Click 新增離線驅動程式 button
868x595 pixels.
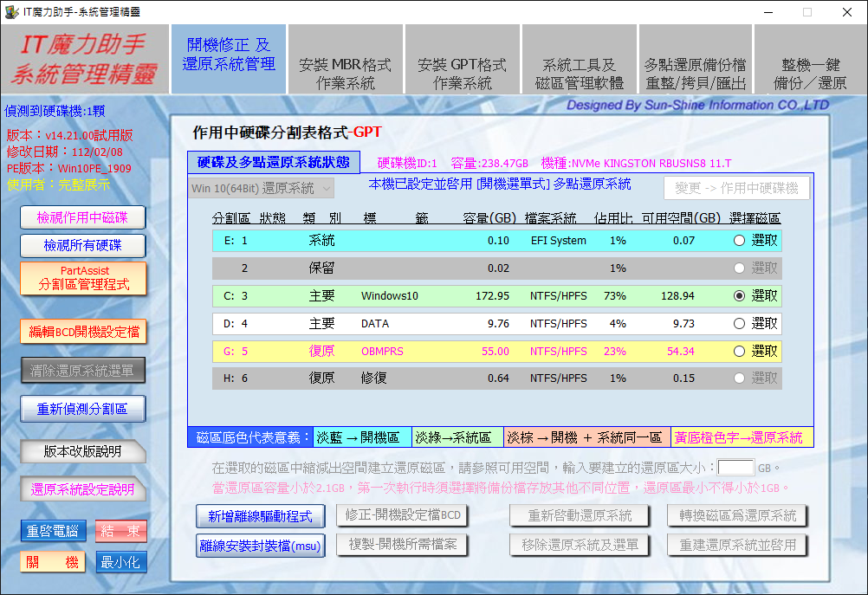pyautogui.click(x=261, y=516)
